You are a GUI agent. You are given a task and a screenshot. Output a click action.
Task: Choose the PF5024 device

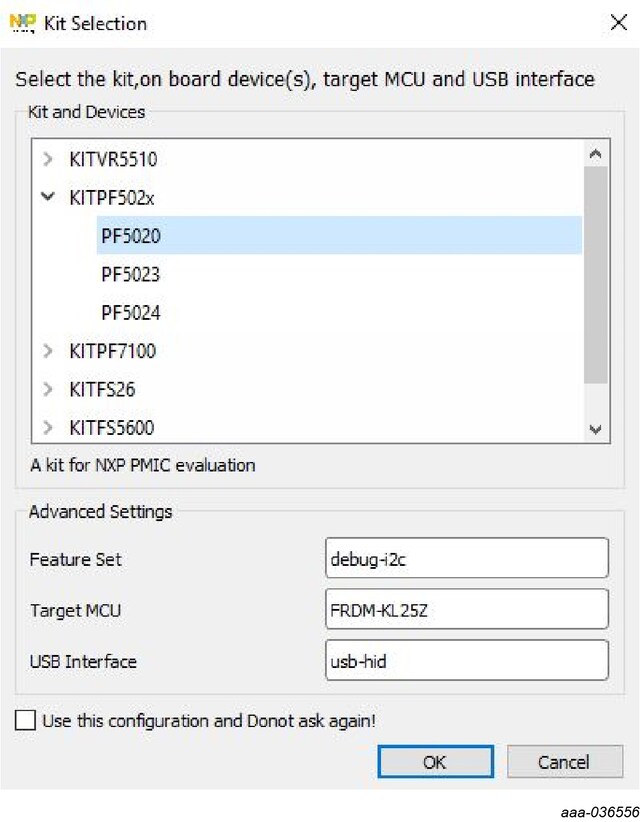[x=131, y=313]
